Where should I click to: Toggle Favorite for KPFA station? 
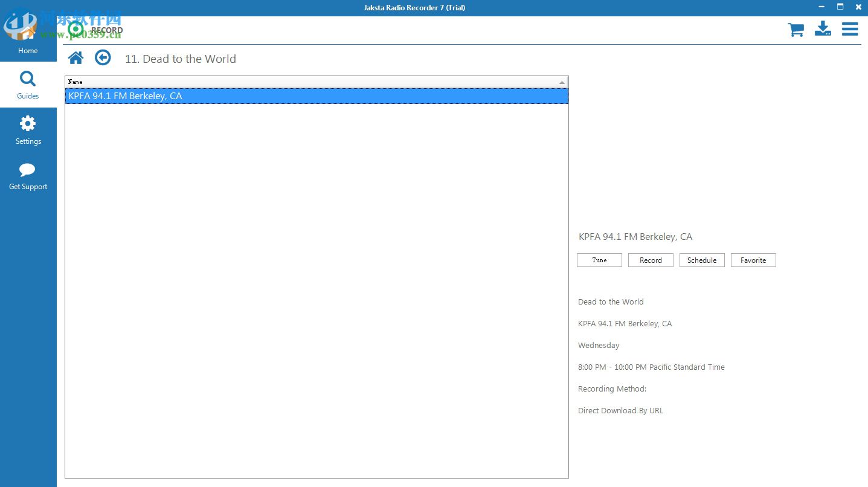(x=753, y=260)
